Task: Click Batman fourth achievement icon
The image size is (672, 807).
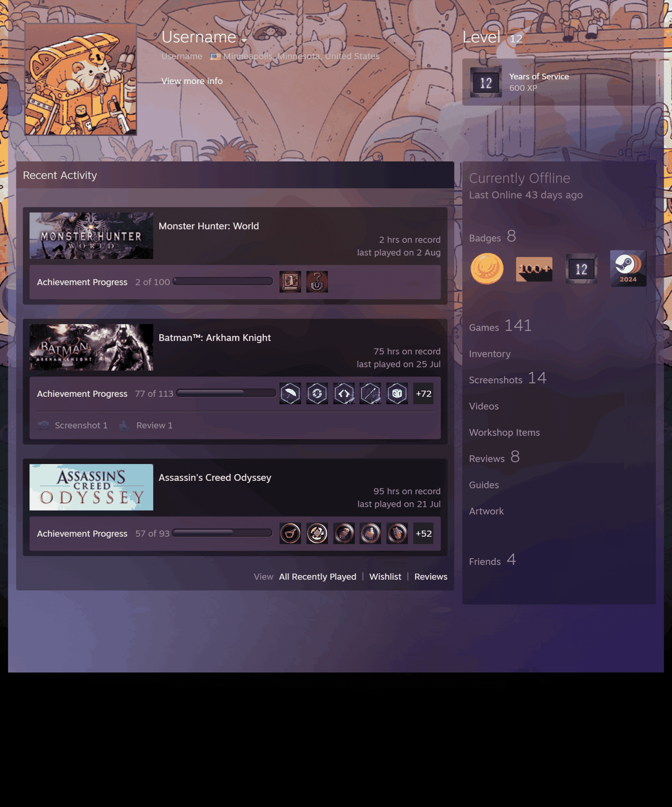Action: tap(370, 393)
